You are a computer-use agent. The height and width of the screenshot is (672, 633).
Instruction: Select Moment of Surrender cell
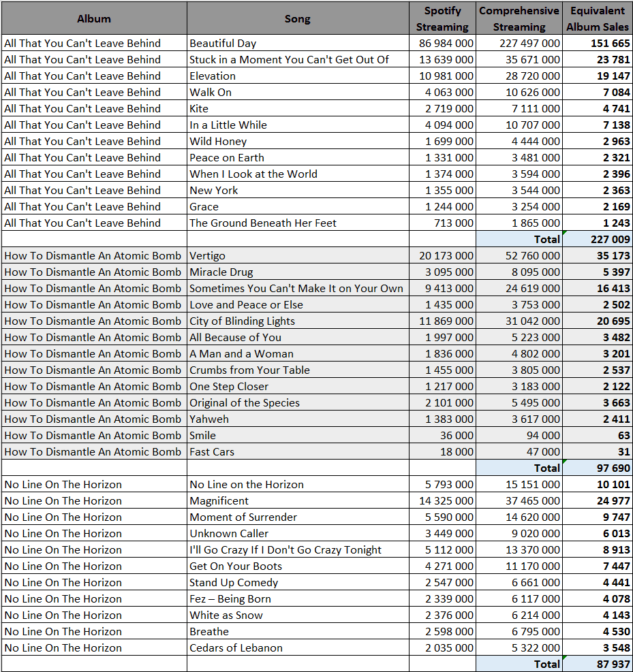(x=298, y=517)
